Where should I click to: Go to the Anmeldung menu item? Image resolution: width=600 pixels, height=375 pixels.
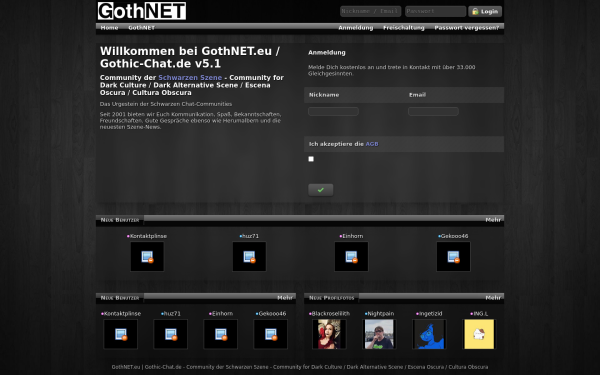pos(355,28)
